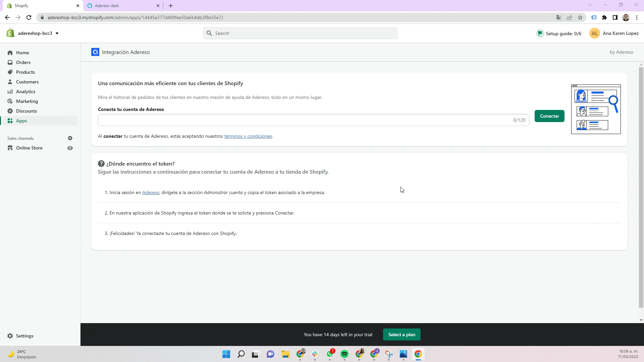Open the términos y condiciones link
Image resolution: width=644 pixels, height=362 pixels.
248,136
